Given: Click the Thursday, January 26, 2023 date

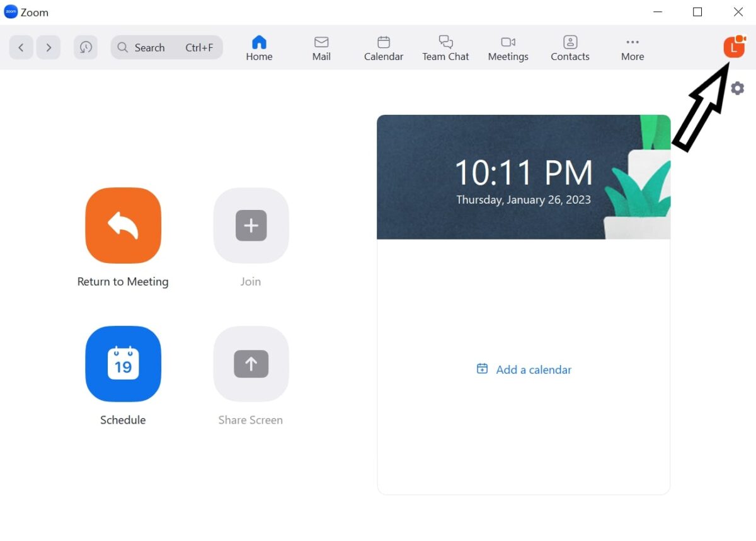Looking at the screenshot, I should click(524, 200).
